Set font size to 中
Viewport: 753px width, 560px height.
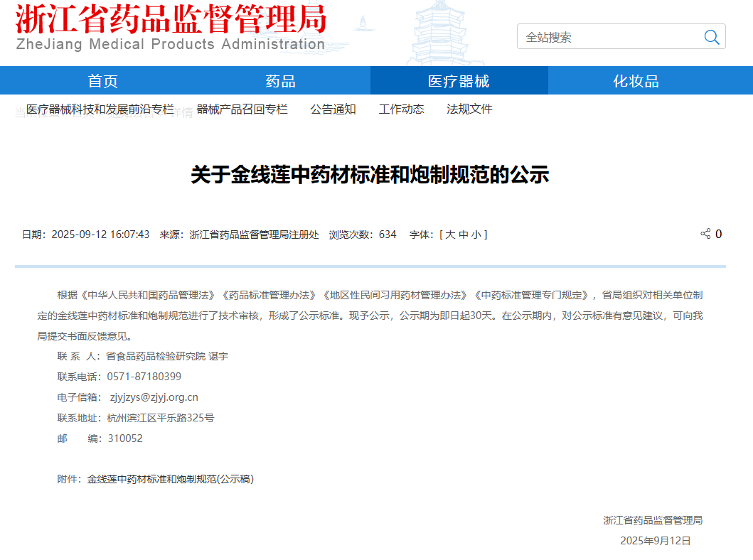[463, 235]
